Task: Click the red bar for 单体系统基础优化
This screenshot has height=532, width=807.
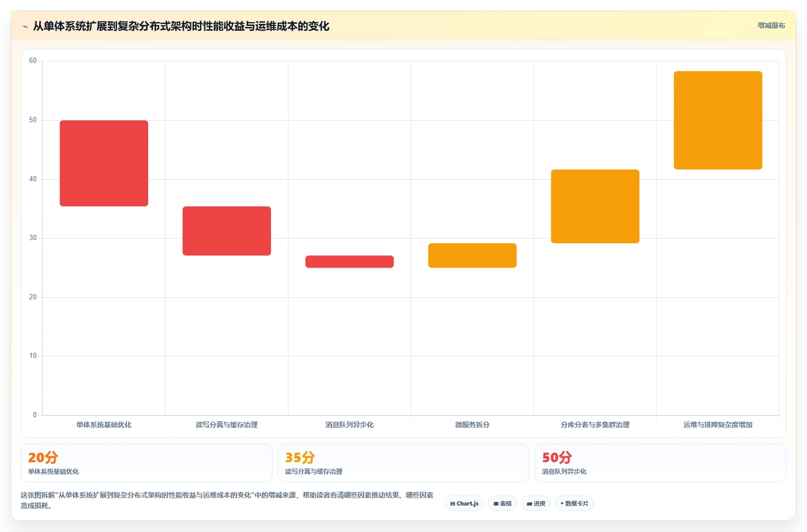Action: coord(104,163)
